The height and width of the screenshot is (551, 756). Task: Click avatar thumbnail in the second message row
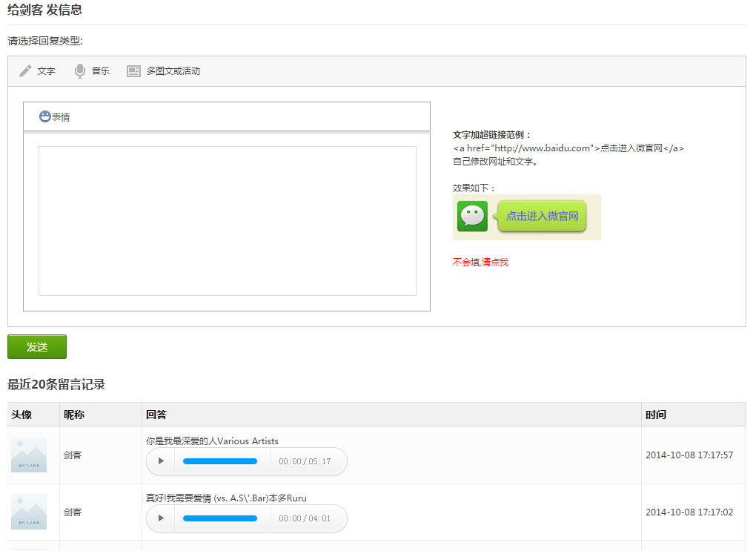(x=29, y=512)
